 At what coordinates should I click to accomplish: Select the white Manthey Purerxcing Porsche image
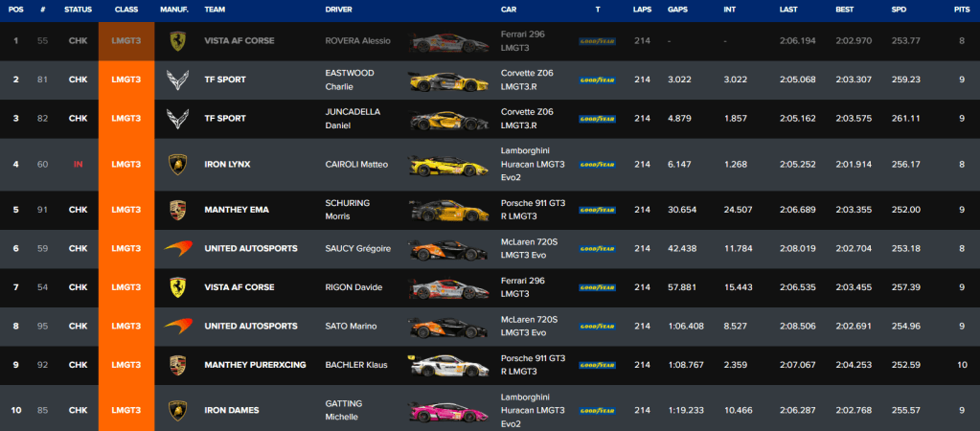448,366
